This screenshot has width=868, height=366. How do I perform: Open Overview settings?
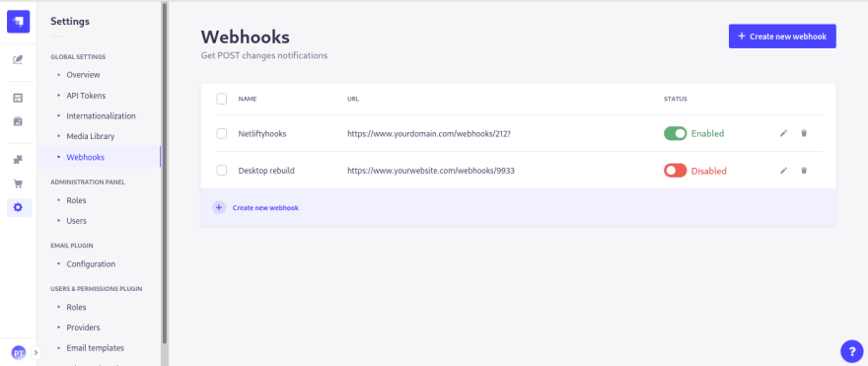[83, 75]
